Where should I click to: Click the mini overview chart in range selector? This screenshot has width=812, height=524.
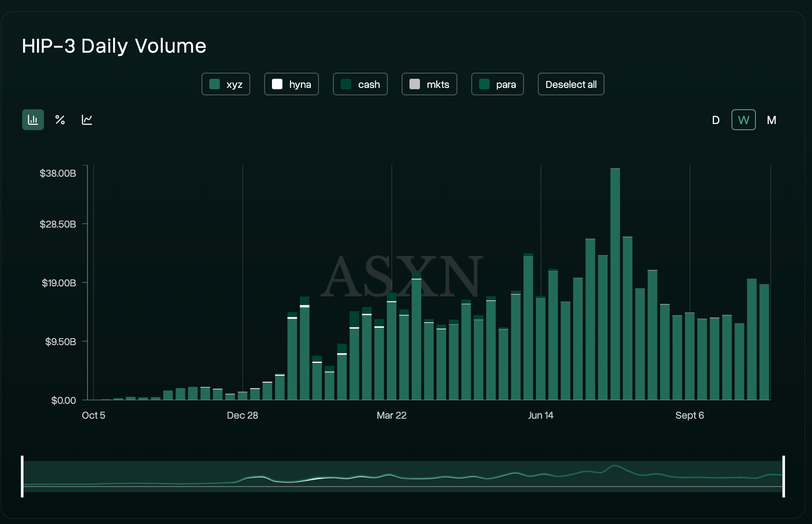click(x=403, y=476)
